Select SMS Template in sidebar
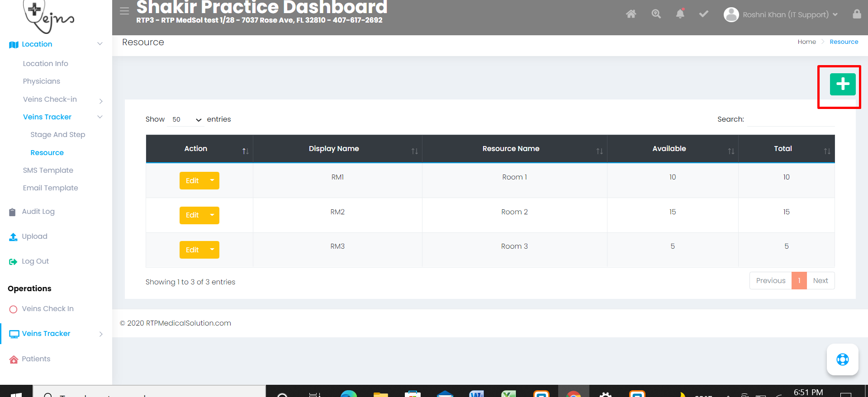Image resolution: width=868 pixels, height=397 pixels. [48, 170]
